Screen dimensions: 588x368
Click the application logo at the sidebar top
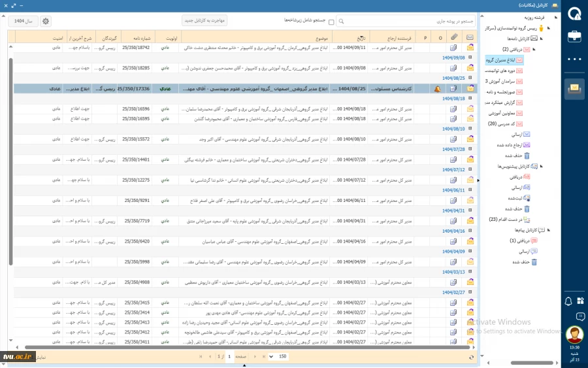click(x=574, y=14)
